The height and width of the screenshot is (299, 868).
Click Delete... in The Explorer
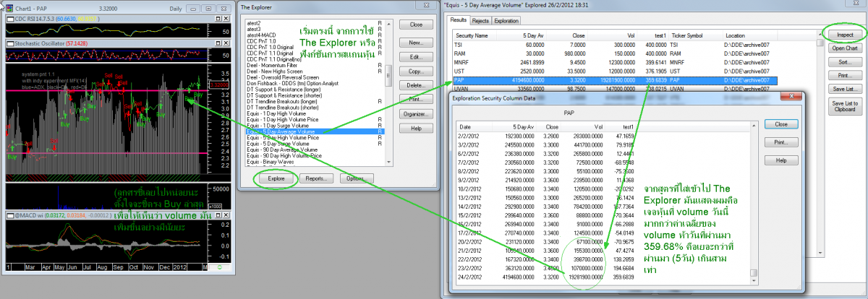pyautogui.click(x=415, y=85)
